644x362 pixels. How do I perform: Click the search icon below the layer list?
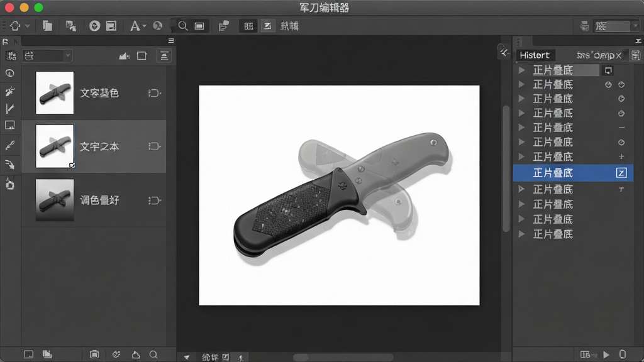click(x=153, y=354)
